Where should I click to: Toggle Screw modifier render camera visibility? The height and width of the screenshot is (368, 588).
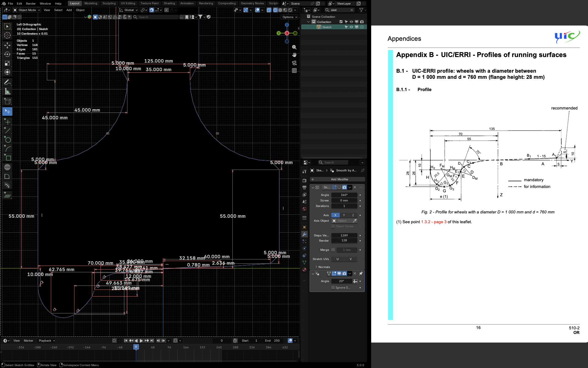coord(345,187)
